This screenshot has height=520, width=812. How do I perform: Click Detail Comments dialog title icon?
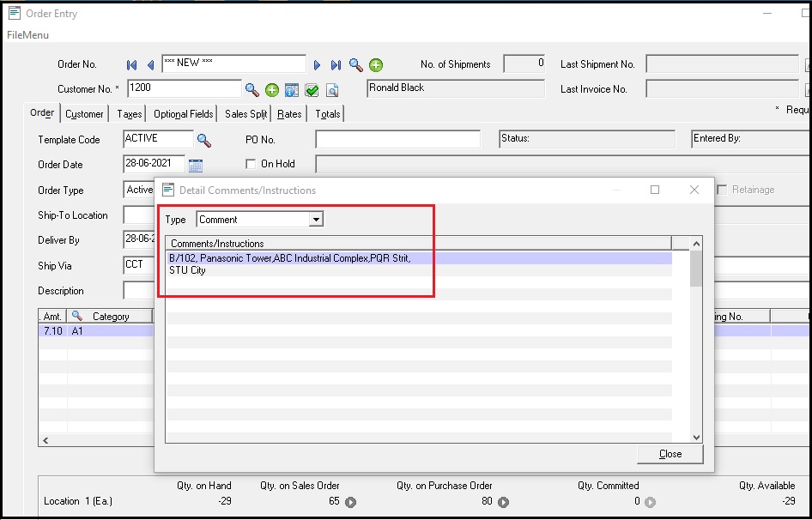point(167,190)
